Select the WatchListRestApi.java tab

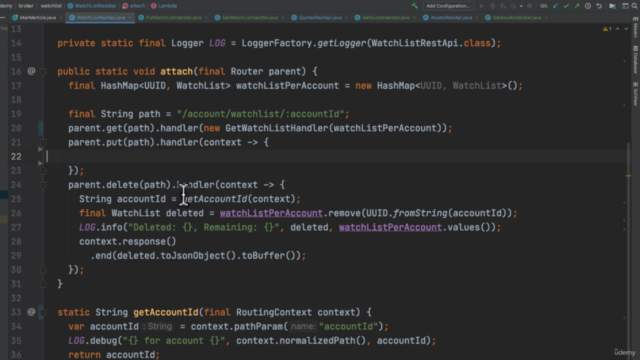(101, 18)
